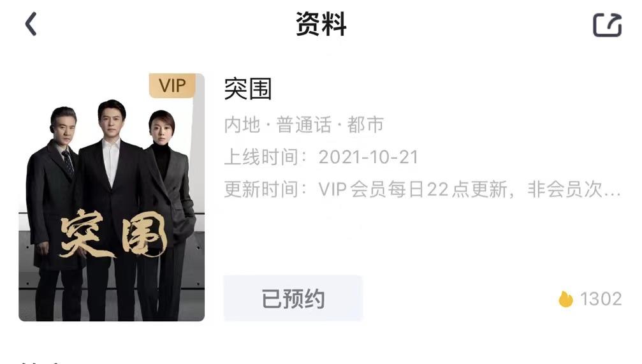Click the 更新时间 label text
This screenshot has height=364, width=642.
tap(261, 189)
